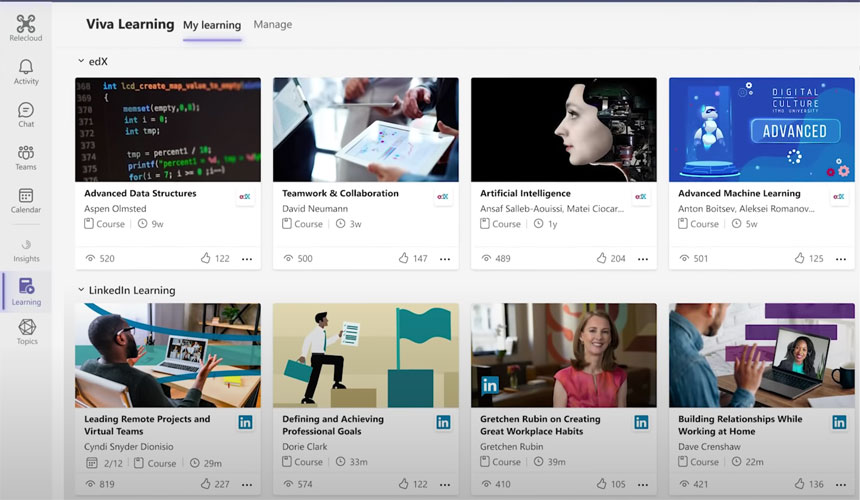Open more options for Advanced Machine Learning
The image size is (860, 500).
pyautogui.click(x=841, y=259)
